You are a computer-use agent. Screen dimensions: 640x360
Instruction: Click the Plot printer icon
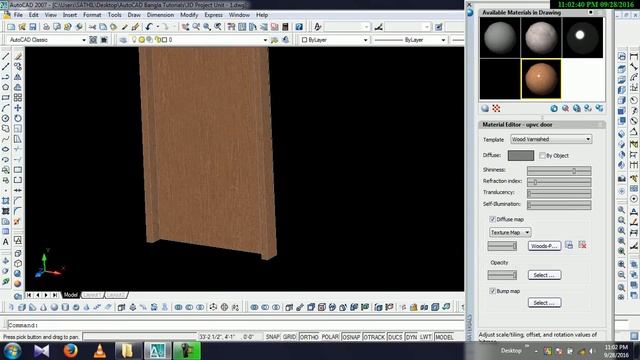click(x=46, y=27)
